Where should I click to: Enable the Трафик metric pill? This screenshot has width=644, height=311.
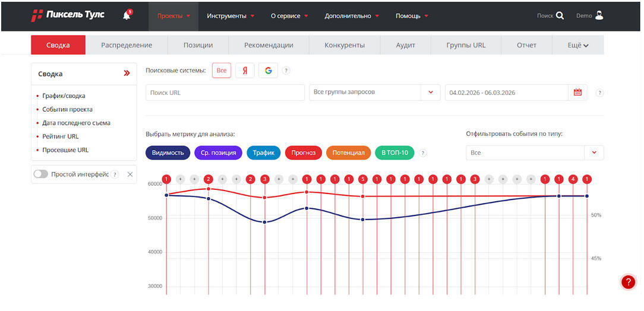pyautogui.click(x=263, y=153)
